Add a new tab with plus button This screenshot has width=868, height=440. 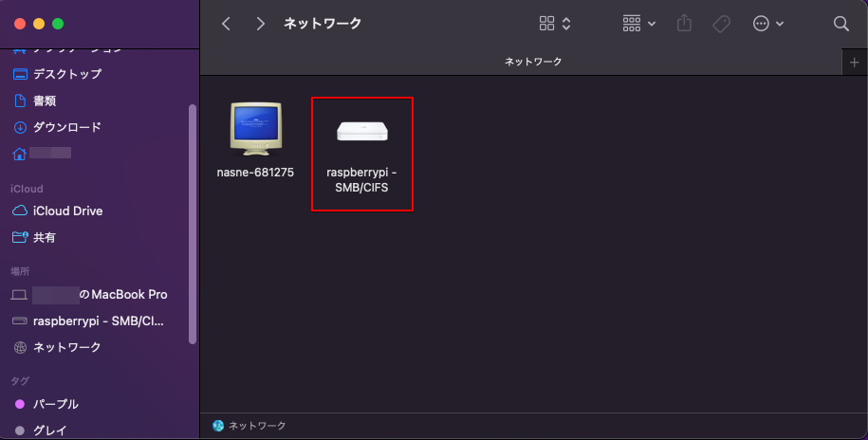pyautogui.click(x=854, y=63)
